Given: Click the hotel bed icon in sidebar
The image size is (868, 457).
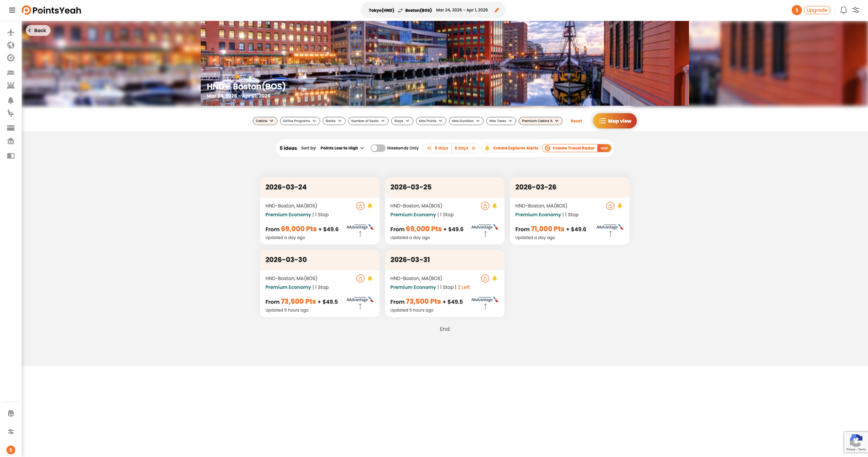Looking at the screenshot, I should (11, 73).
